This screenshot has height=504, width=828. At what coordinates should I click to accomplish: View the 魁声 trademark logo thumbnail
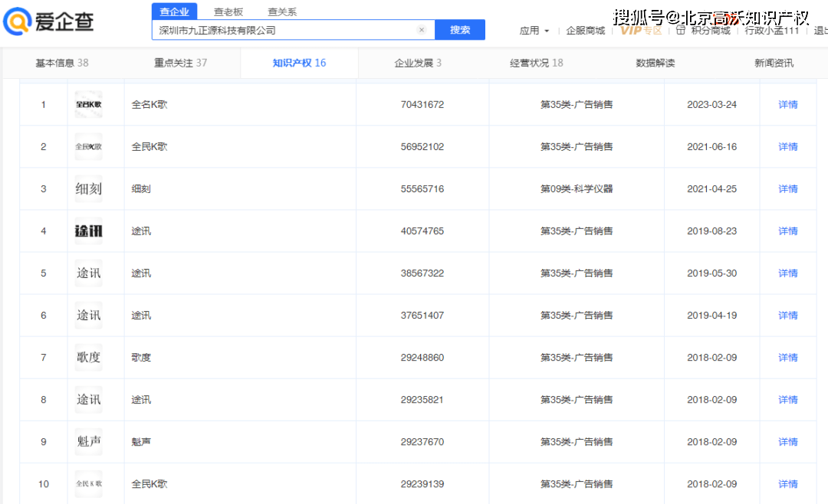88,442
